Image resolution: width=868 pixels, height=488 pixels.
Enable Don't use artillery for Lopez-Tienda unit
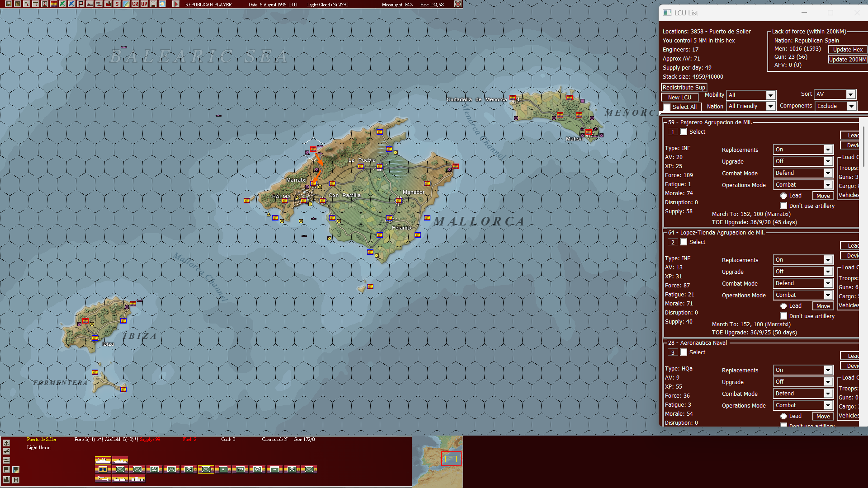point(783,316)
